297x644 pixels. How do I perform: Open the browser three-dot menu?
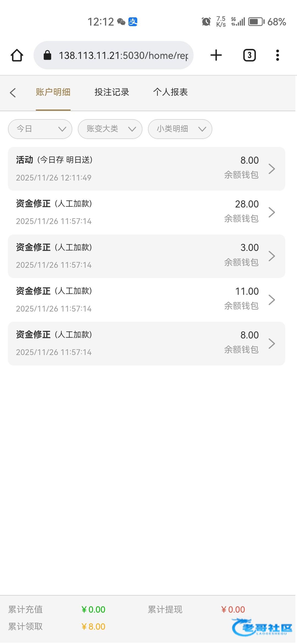coord(277,55)
